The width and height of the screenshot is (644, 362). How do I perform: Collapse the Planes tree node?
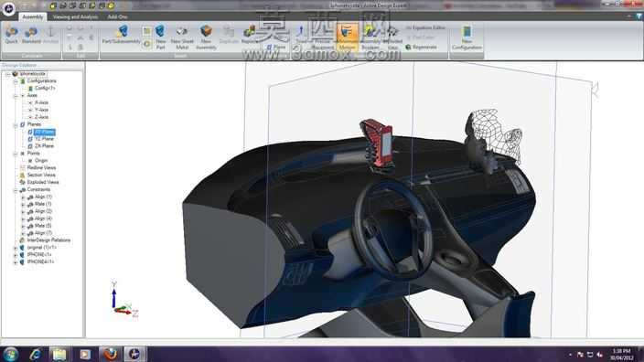pyautogui.click(x=16, y=124)
